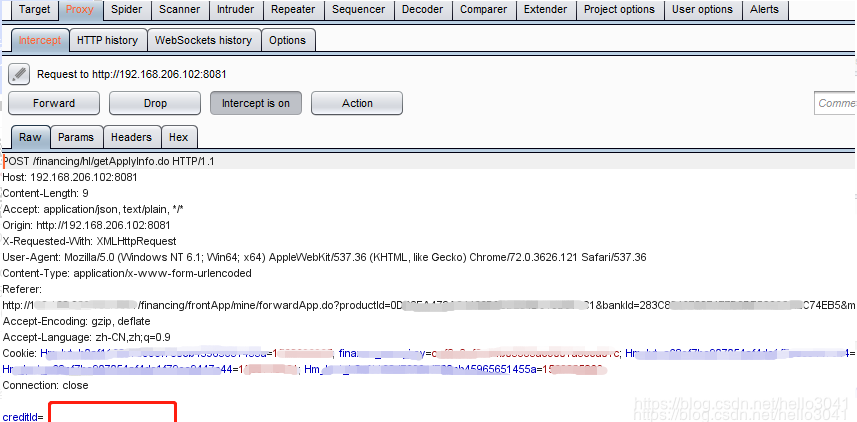
Task: Click the X-Requested-With: XMLHttpRequest header
Action: (x=90, y=241)
